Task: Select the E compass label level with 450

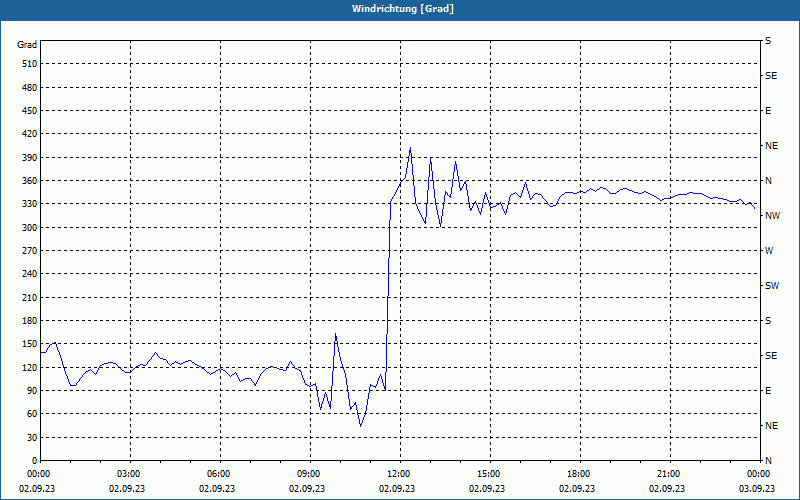Action: 768,111
